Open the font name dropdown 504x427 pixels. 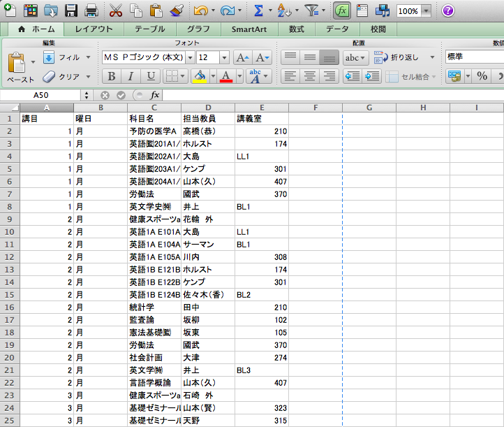pos(189,57)
